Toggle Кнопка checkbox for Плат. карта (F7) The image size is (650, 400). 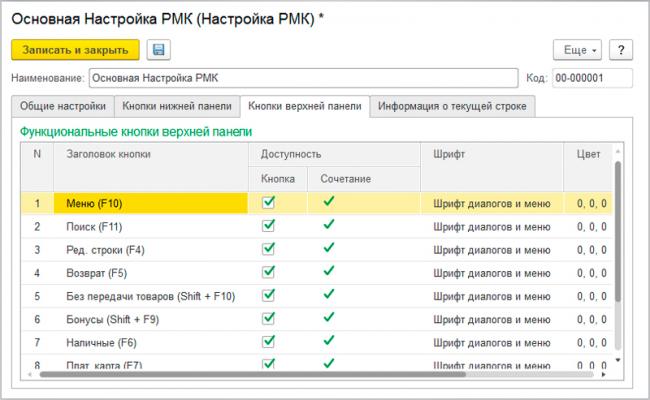pos(269,364)
